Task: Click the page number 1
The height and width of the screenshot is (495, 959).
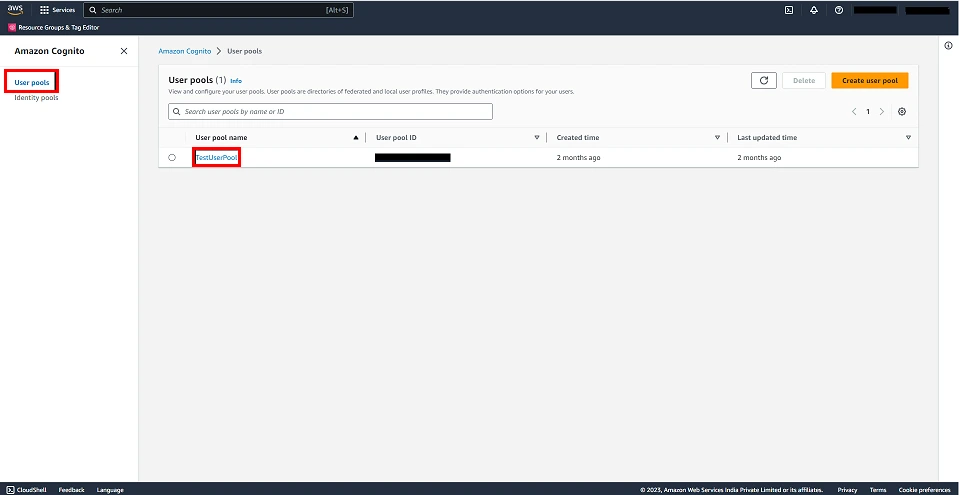Action: 868,112
